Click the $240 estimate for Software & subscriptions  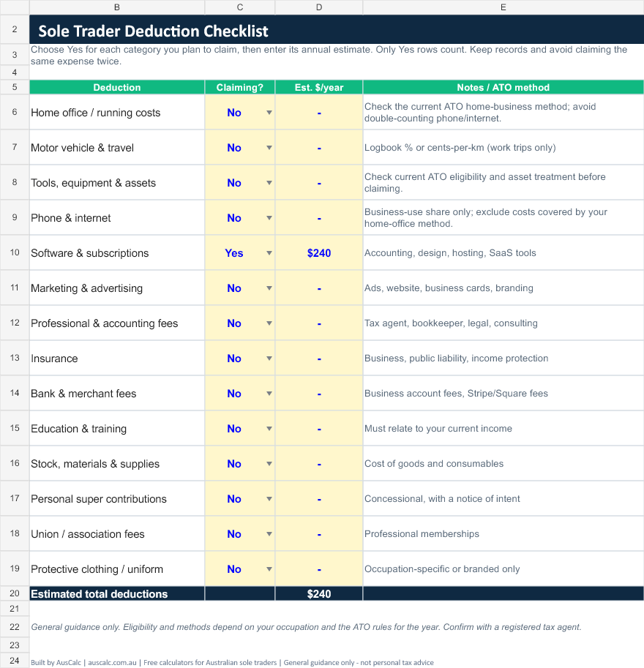coord(319,253)
